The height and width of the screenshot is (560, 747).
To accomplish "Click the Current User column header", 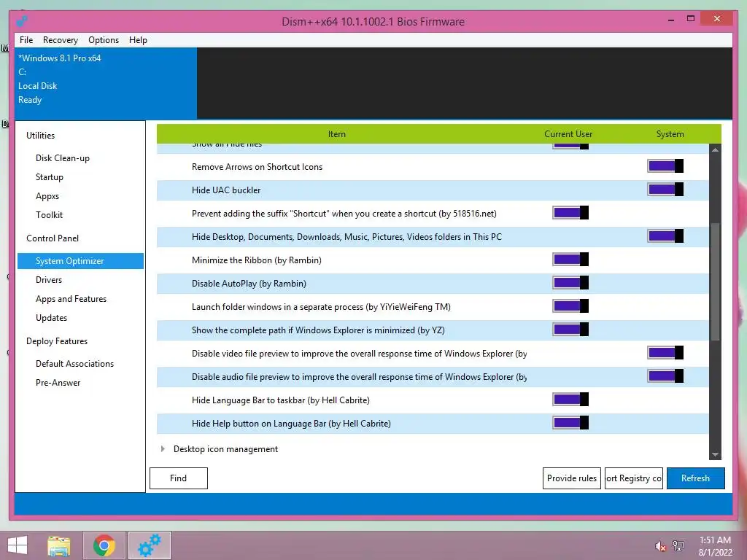I will (x=568, y=134).
